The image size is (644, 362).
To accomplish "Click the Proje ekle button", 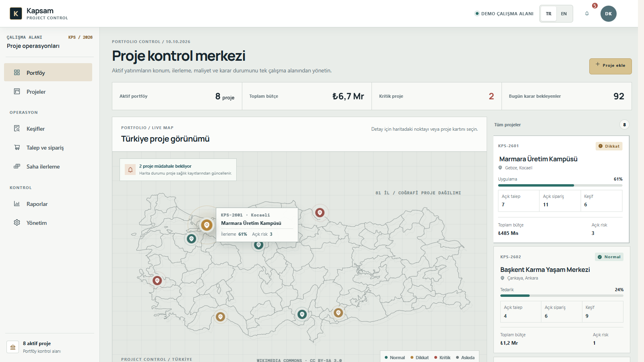I will (611, 66).
